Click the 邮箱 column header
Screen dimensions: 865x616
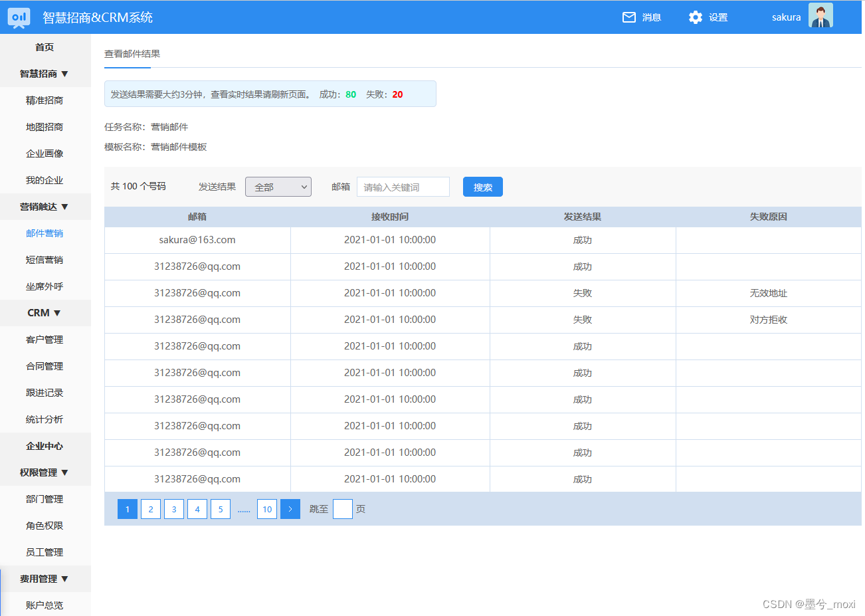(197, 217)
